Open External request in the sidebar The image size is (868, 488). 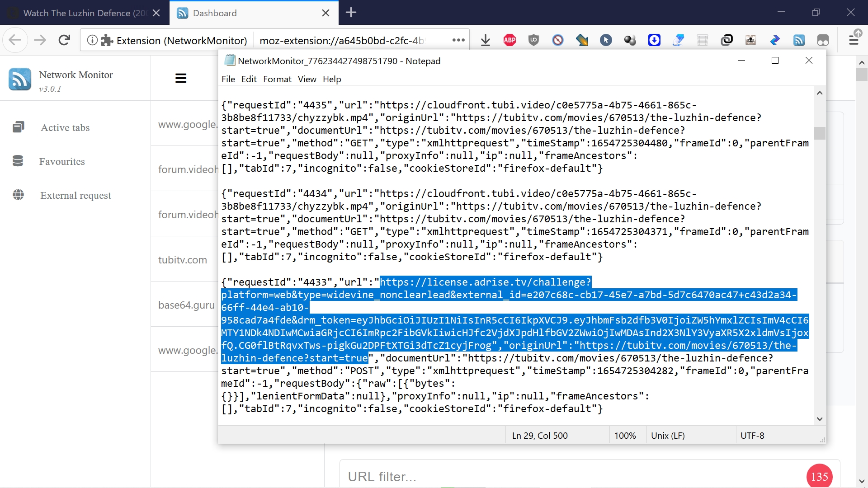tap(75, 195)
